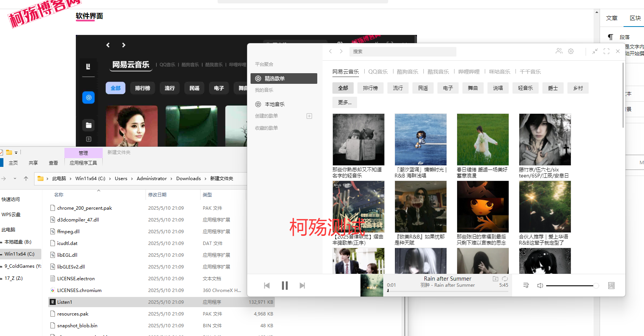Select the 全部 category button
The image size is (644, 336).
[343, 88]
